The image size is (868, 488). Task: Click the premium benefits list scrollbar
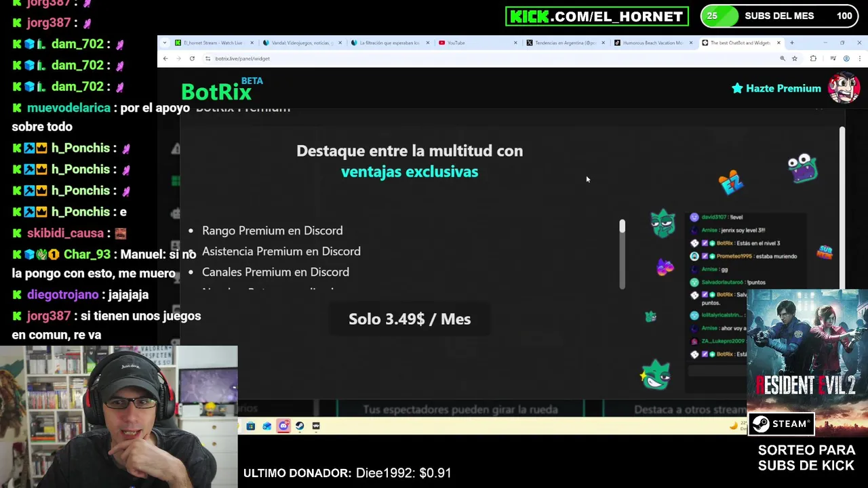point(622,254)
